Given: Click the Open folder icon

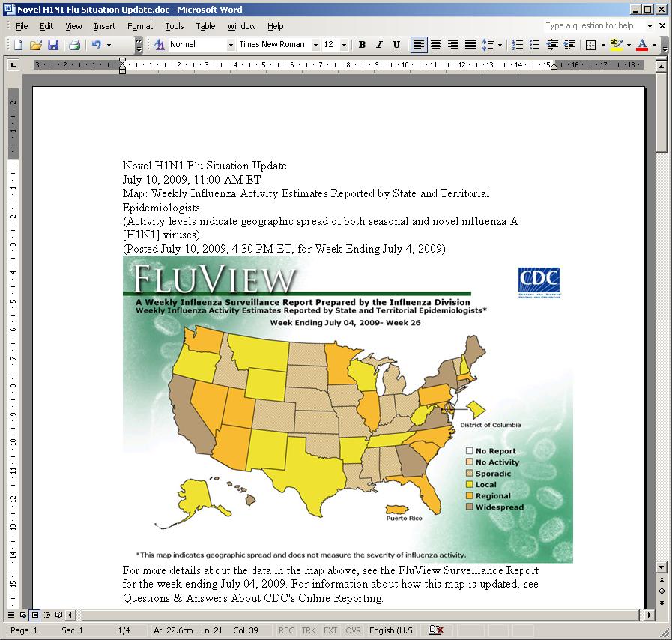Looking at the screenshot, I should (x=35, y=44).
